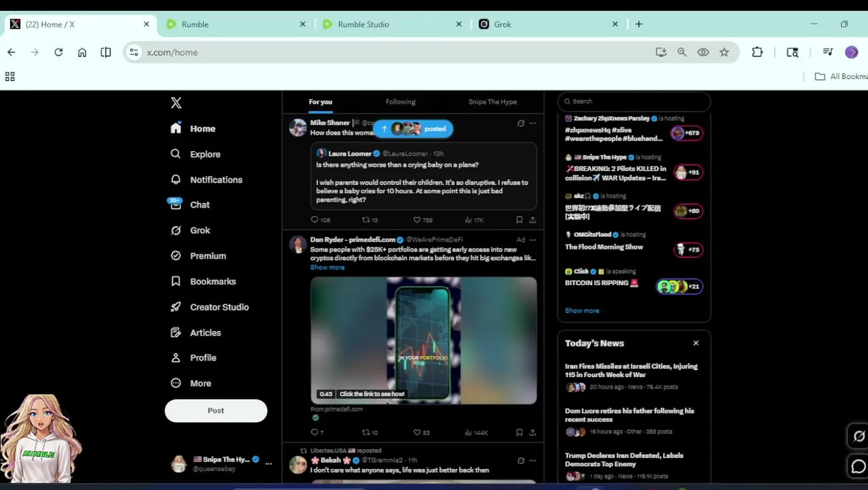The height and width of the screenshot is (490, 868).
Task: Switch to the Following tab
Action: click(400, 102)
